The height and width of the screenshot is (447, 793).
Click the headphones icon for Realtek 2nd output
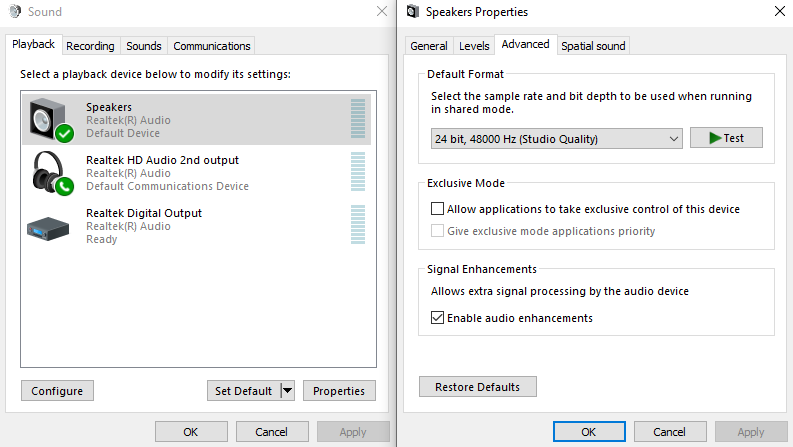[50, 173]
